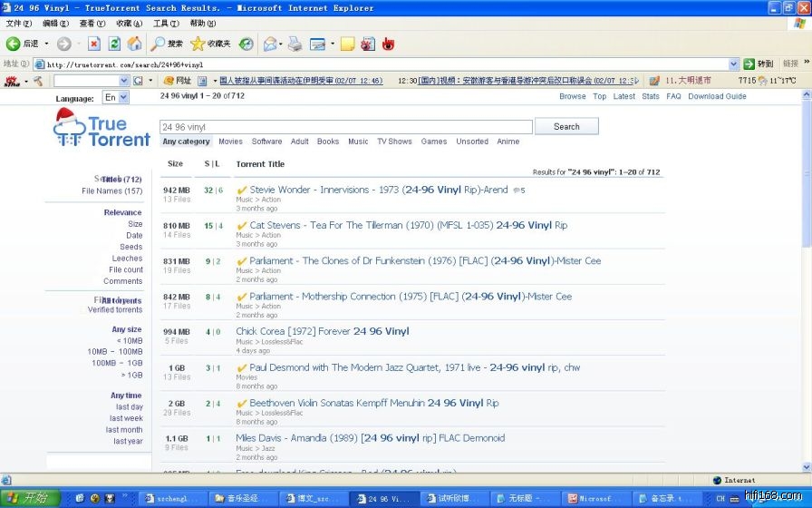Click the green Go arrow button
The width and height of the screenshot is (812, 508).
pos(749,63)
